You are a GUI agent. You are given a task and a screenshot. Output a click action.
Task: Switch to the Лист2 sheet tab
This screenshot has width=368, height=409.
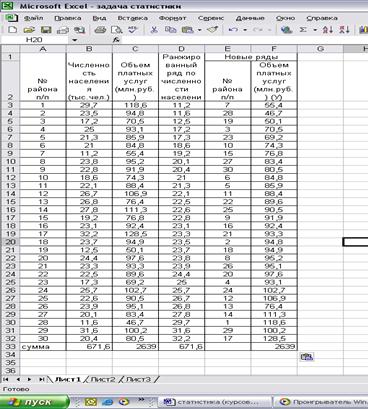(103, 379)
